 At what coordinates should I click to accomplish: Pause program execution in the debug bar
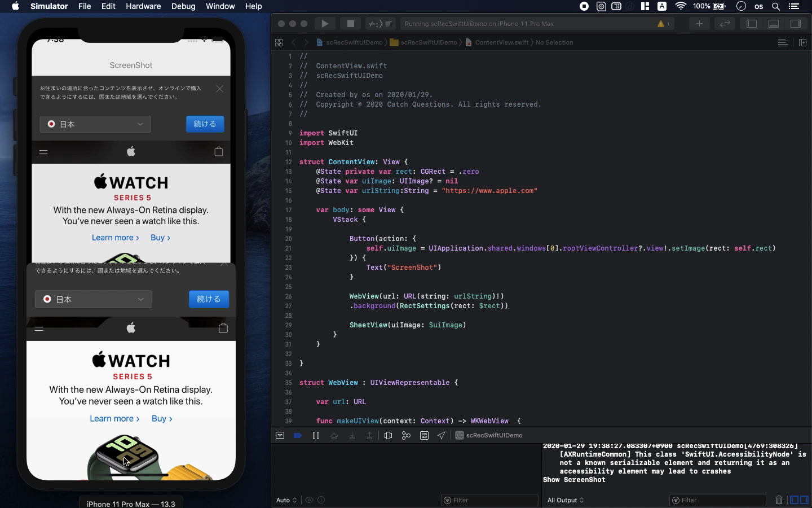pyautogui.click(x=316, y=435)
